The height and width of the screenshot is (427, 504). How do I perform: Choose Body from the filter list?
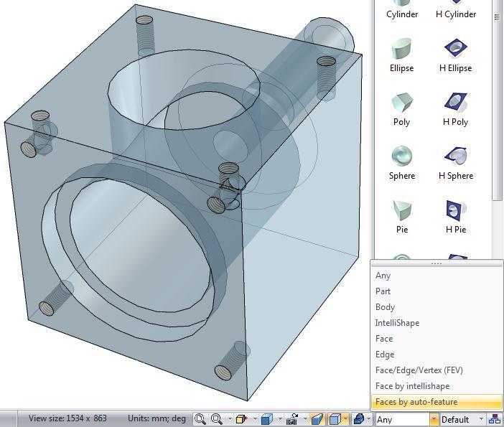pyautogui.click(x=437, y=307)
